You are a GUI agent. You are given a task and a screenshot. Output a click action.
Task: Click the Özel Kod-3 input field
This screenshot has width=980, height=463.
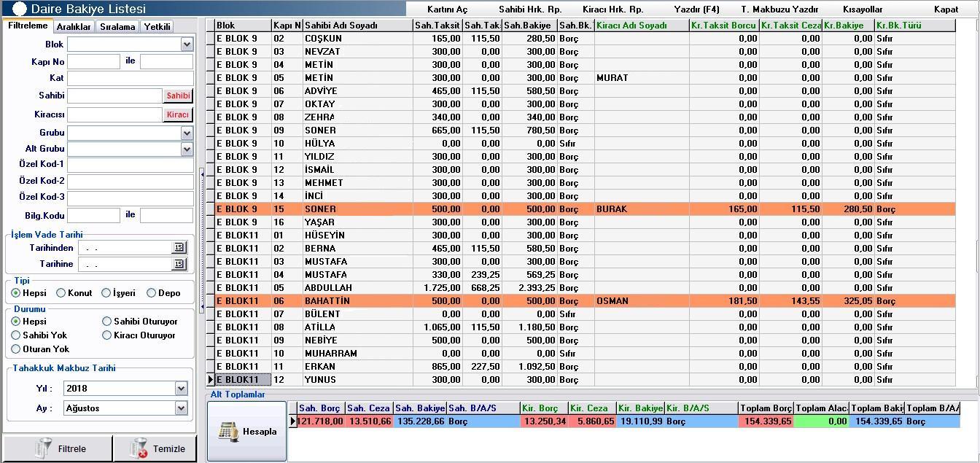tap(131, 198)
